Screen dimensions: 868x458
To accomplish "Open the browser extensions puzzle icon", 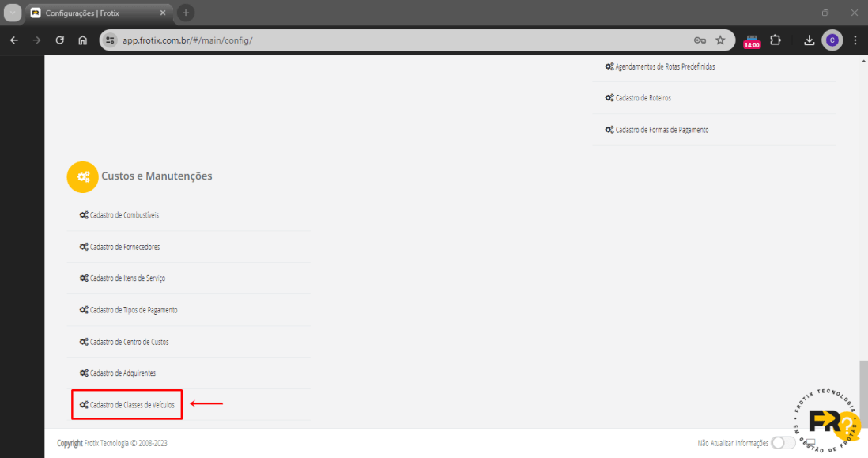I will coord(775,40).
